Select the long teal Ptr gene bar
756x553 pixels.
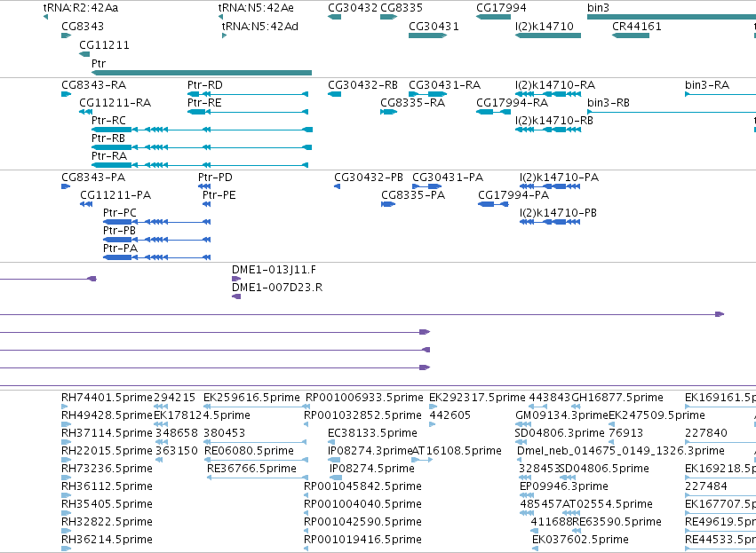click(202, 73)
